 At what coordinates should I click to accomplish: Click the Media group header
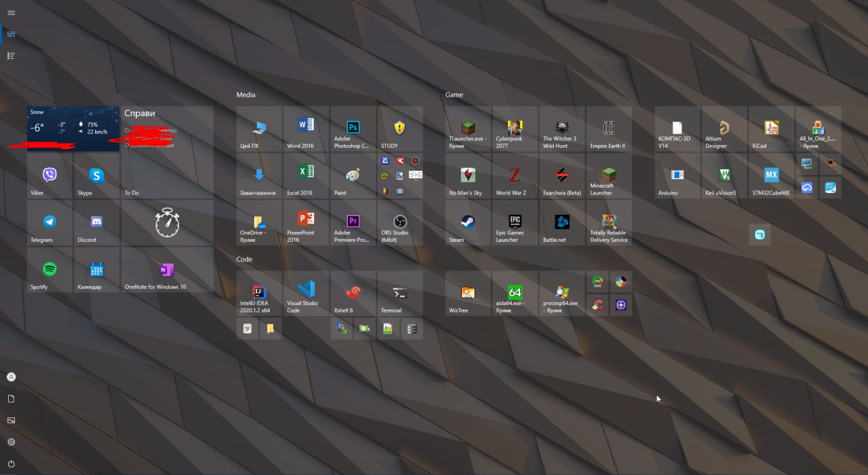click(x=245, y=95)
